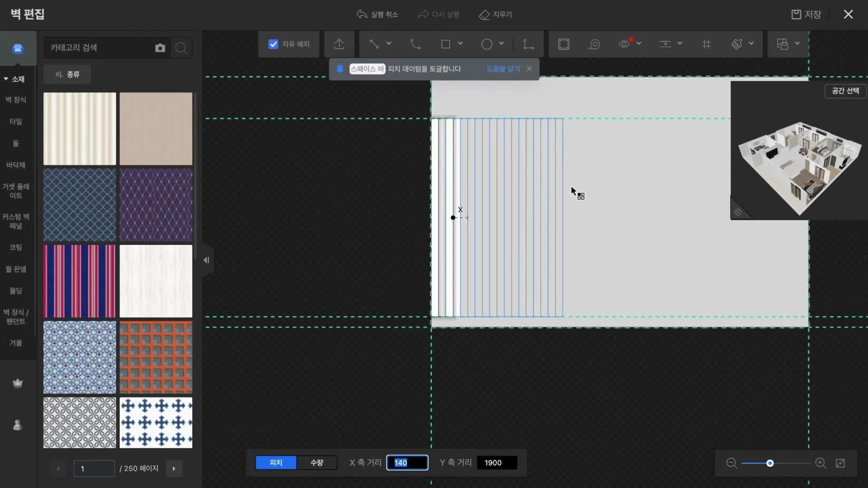Screen dimensions: 868x488
Task: Switch to the 수량 mode toggle
Action: tap(316, 463)
